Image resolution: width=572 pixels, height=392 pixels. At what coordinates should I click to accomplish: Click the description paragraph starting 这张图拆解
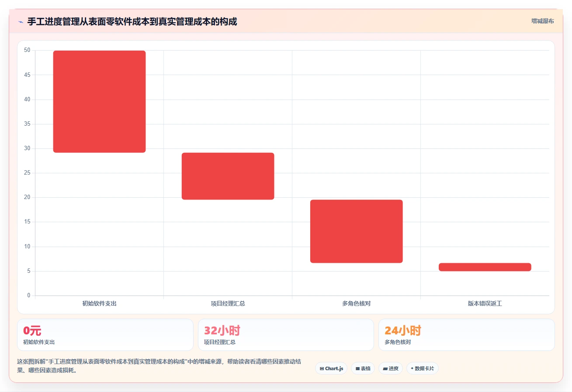pos(159,366)
